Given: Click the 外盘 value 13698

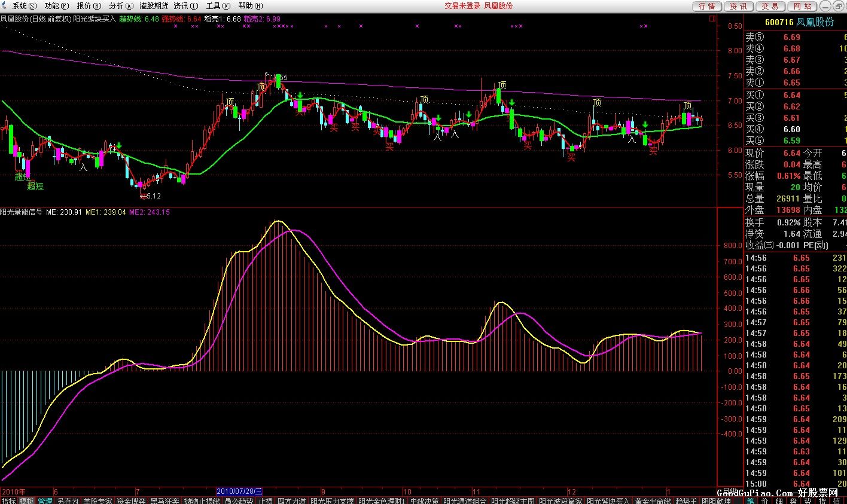Looking at the screenshot, I should (788, 210).
